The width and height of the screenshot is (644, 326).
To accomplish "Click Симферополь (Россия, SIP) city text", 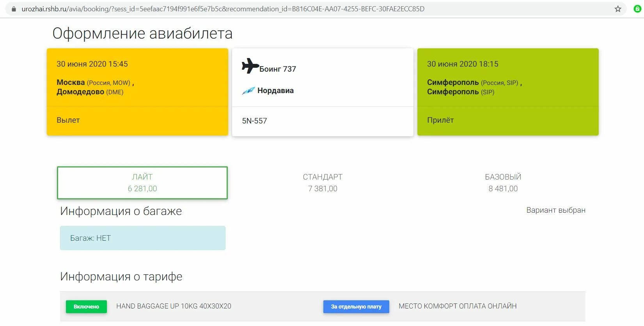I will click(474, 83).
